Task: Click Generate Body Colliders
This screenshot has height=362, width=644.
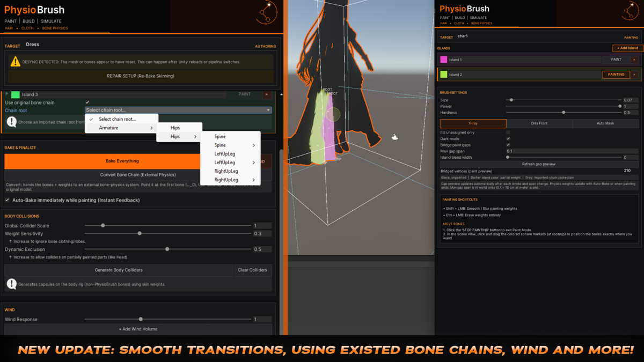Action: click(119, 270)
